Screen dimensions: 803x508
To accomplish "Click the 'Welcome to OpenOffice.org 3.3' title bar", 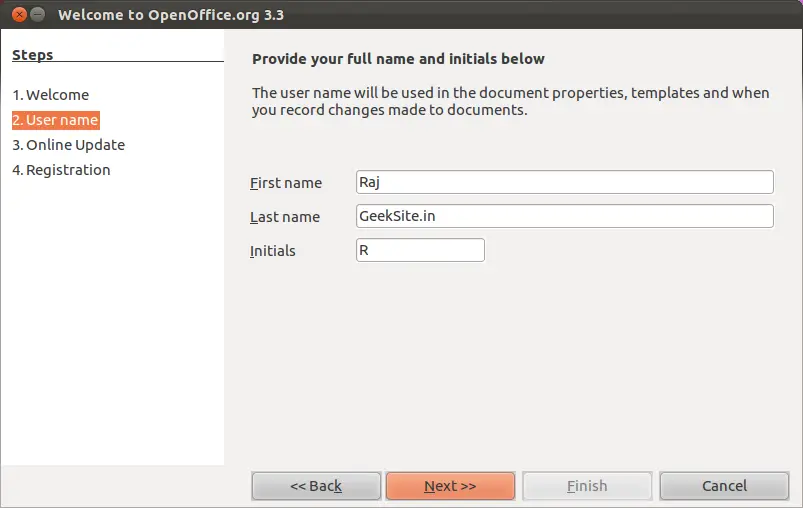I will [171, 15].
